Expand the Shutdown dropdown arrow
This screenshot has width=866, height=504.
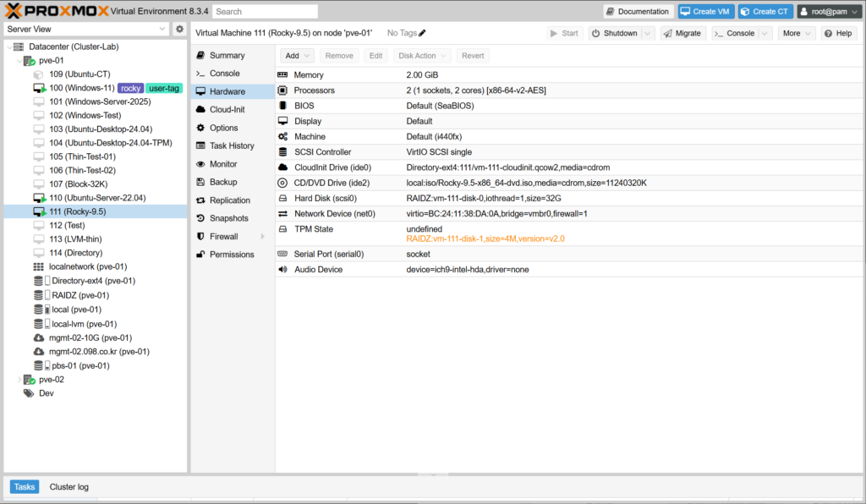pyautogui.click(x=648, y=34)
